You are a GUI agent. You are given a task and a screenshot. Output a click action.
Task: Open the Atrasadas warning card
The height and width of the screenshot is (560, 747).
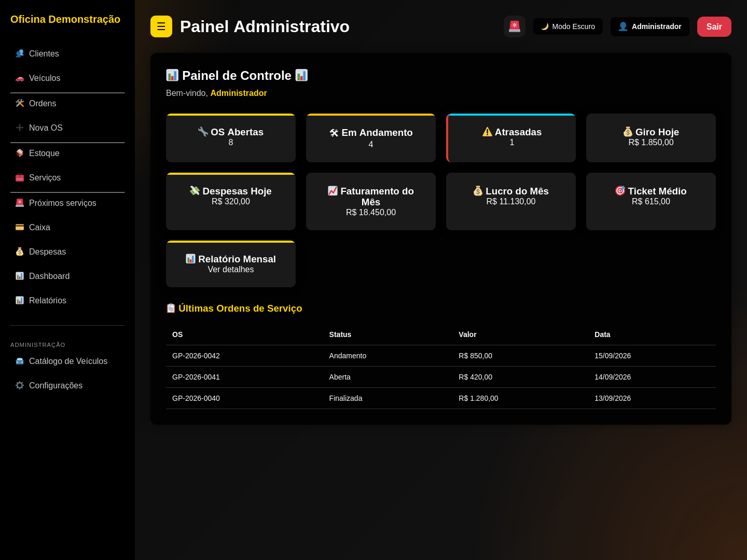click(511, 138)
